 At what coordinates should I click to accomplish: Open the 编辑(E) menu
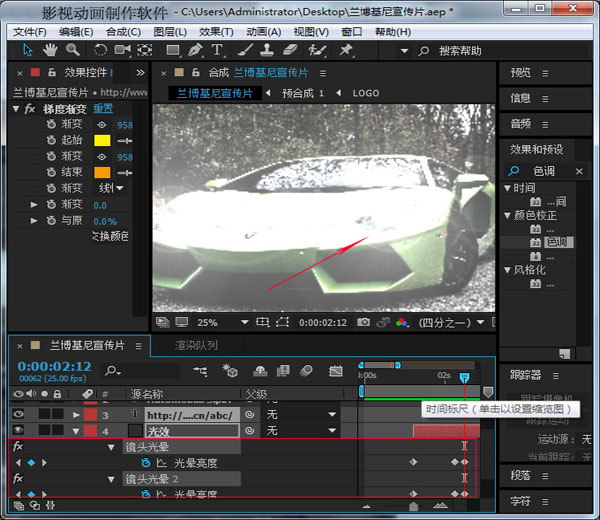tap(76, 32)
